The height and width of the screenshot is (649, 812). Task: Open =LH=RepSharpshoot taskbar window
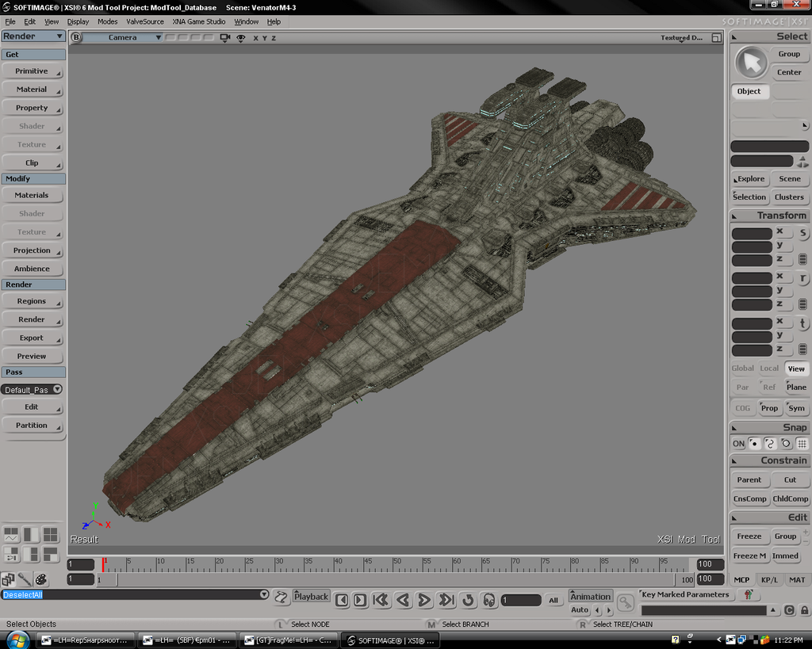[86, 641]
